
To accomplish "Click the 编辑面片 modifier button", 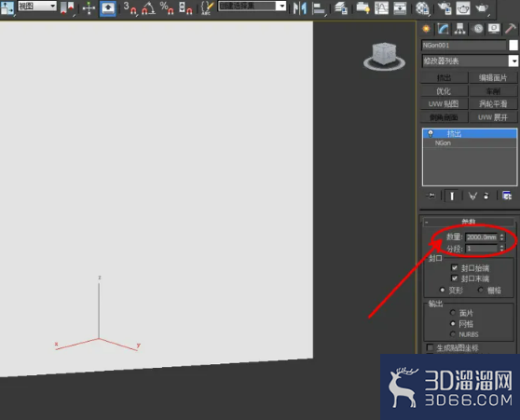I will click(x=493, y=78).
